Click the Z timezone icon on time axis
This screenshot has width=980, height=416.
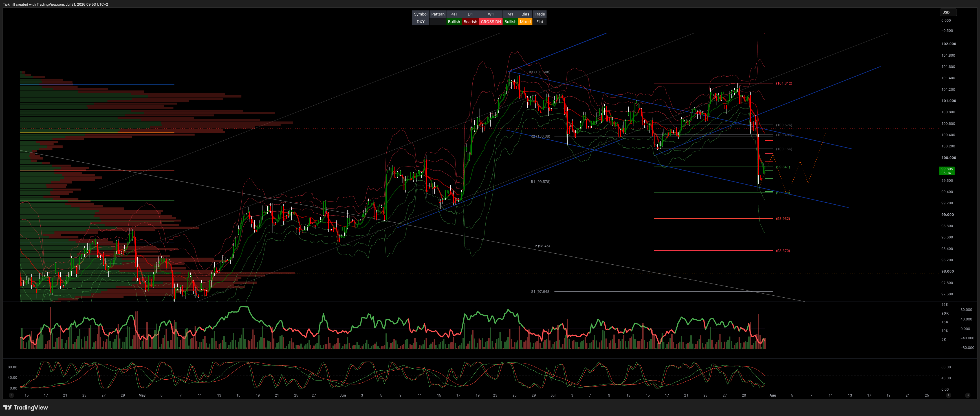11,395
